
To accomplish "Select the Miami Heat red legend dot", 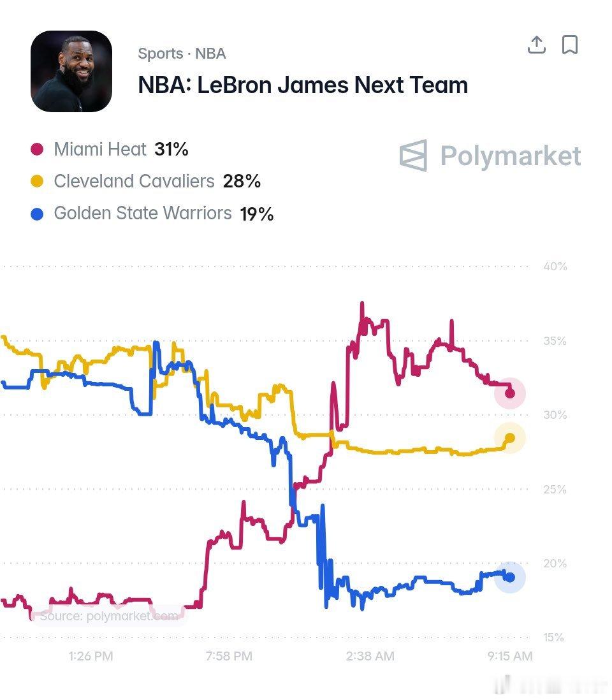I will [37, 149].
